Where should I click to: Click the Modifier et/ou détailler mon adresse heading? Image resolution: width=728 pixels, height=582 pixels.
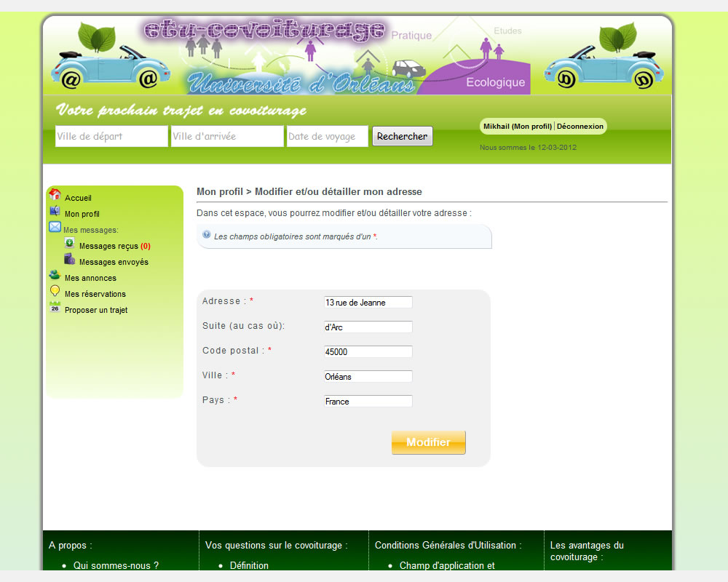pos(339,191)
